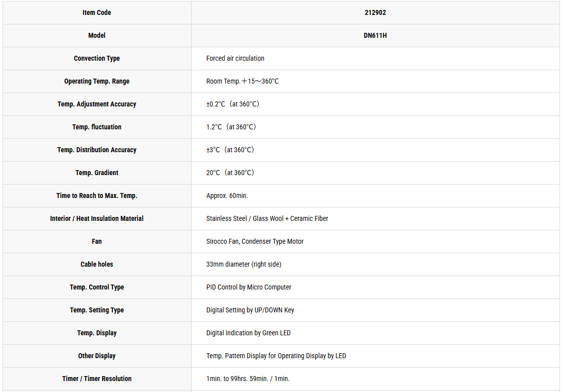Select 'Temp. Gradient' label
This screenshot has width=562, height=392.
coord(97,173)
